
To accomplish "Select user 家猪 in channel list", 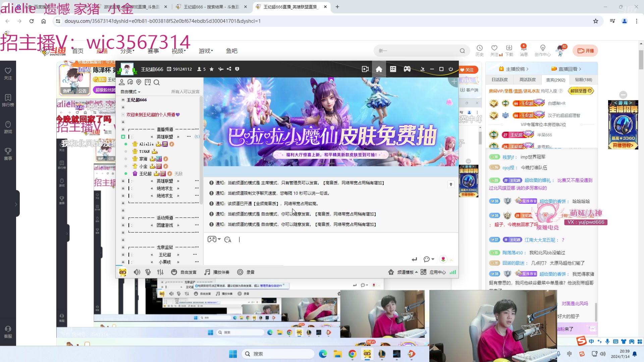I will (x=144, y=159).
